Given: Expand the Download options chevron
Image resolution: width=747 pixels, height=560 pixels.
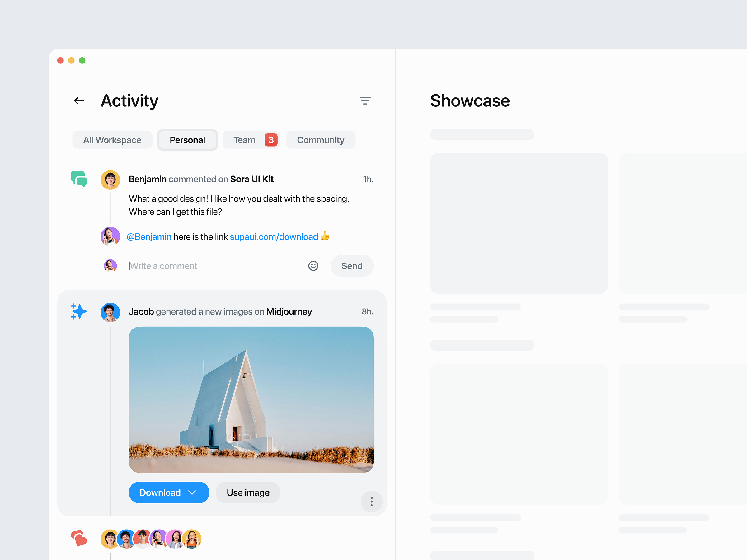Looking at the screenshot, I should (192, 492).
